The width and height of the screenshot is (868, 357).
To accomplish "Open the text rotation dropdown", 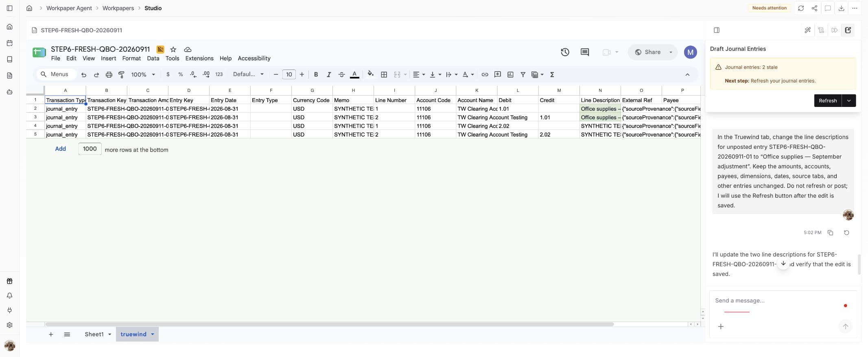I will [x=468, y=74].
